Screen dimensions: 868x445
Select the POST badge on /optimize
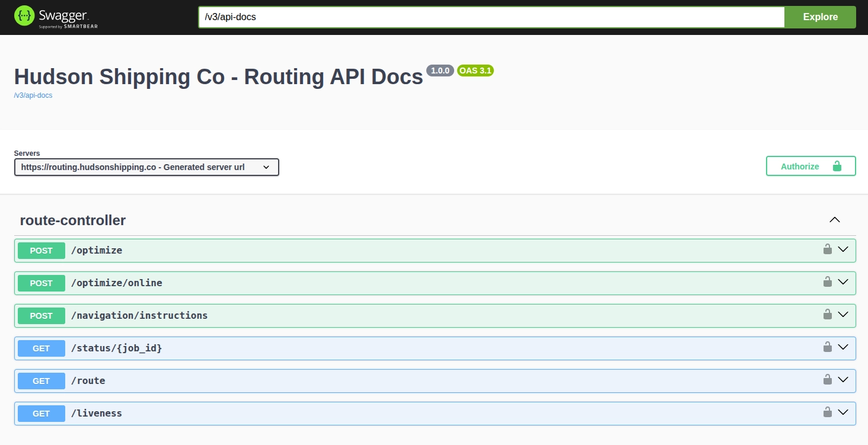tap(41, 251)
